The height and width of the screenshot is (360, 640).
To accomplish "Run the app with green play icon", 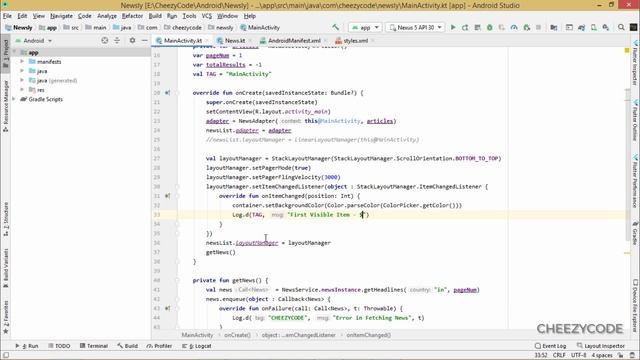I will (453, 27).
